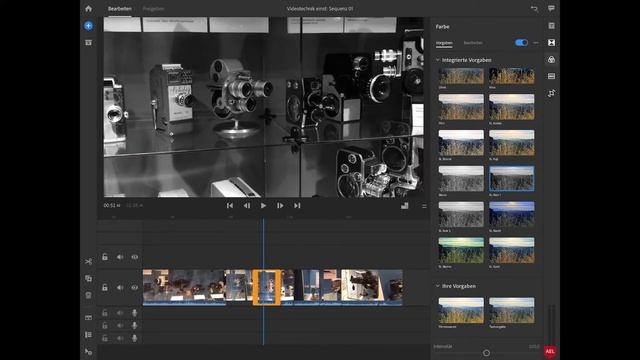Image resolution: width=640 pixels, height=360 pixels.
Task: Click the blue playhead line top
Action: [263, 221]
